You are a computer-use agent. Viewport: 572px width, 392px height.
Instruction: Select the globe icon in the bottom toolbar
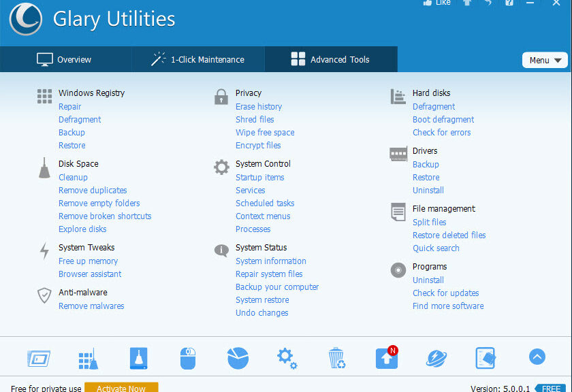pyautogui.click(x=436, y=357)
